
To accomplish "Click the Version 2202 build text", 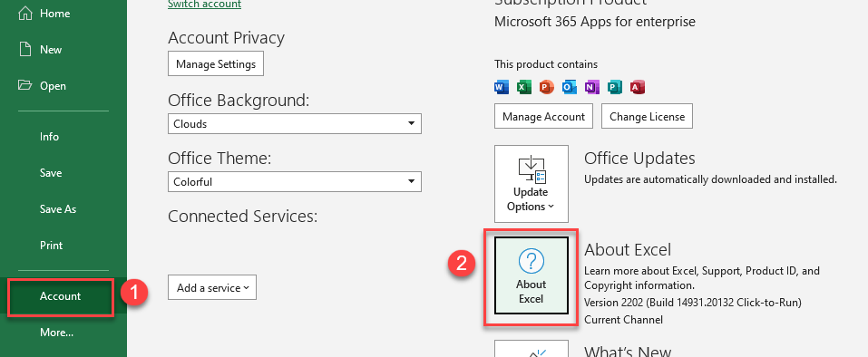I will [x=693, y=303].
